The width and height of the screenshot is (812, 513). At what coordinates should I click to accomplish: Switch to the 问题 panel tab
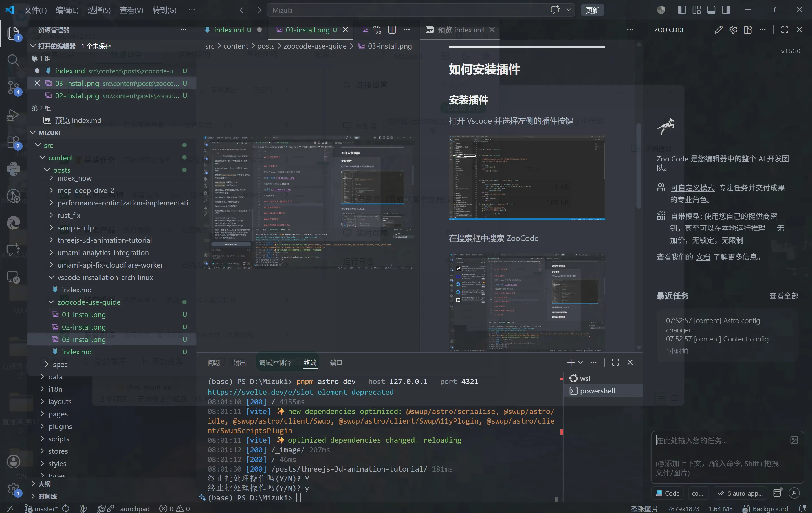point(214,363)
